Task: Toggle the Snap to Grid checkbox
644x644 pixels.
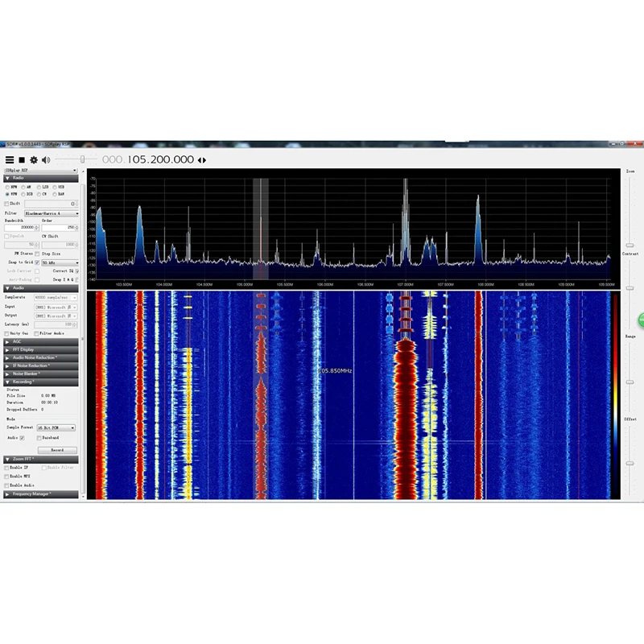Action: coord(37,262)
